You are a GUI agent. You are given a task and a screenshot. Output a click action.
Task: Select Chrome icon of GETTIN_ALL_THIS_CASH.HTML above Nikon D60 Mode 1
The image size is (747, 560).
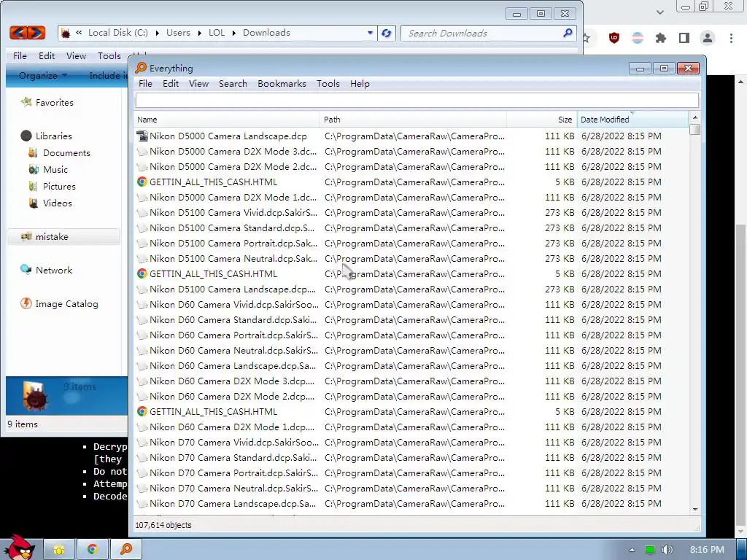(x=142, y=411)
